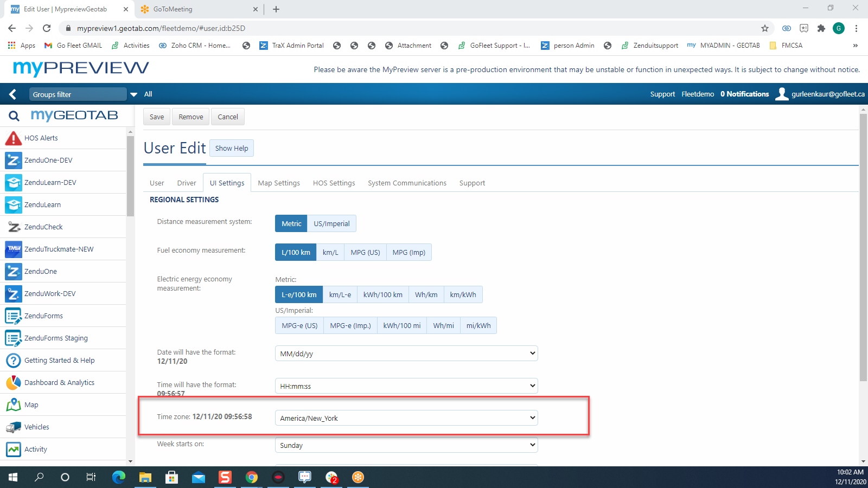Open the Chrome three-dot menu
This screenshot has width=868, height=488.
pos(856,28)
